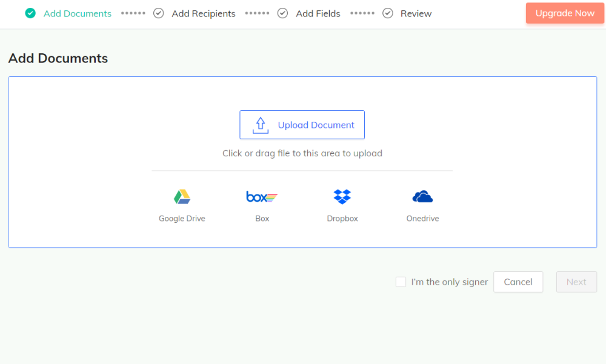Click the Google Drive icon
The height and width of the screenshot is (364, 606).
(x=182, y=197)
